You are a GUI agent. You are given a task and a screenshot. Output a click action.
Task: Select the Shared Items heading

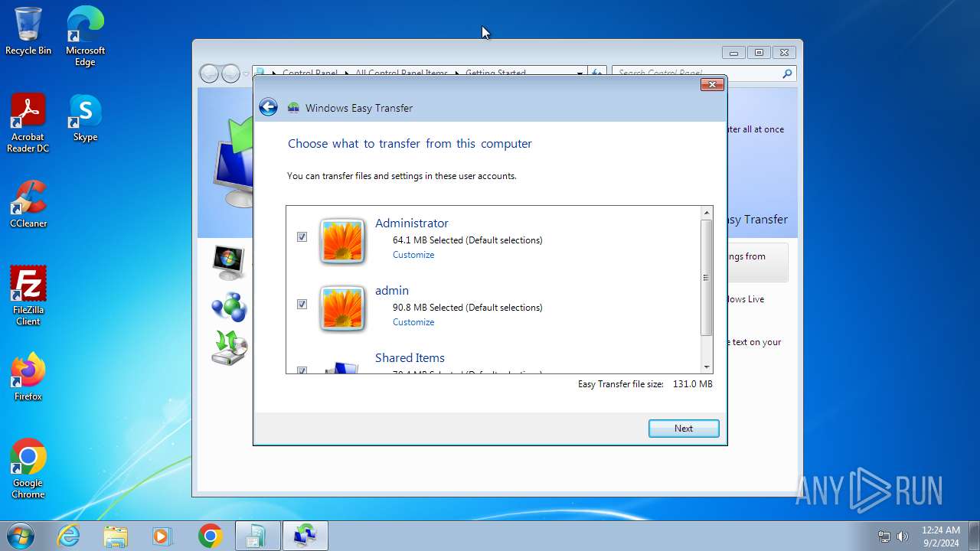(410, 357)
